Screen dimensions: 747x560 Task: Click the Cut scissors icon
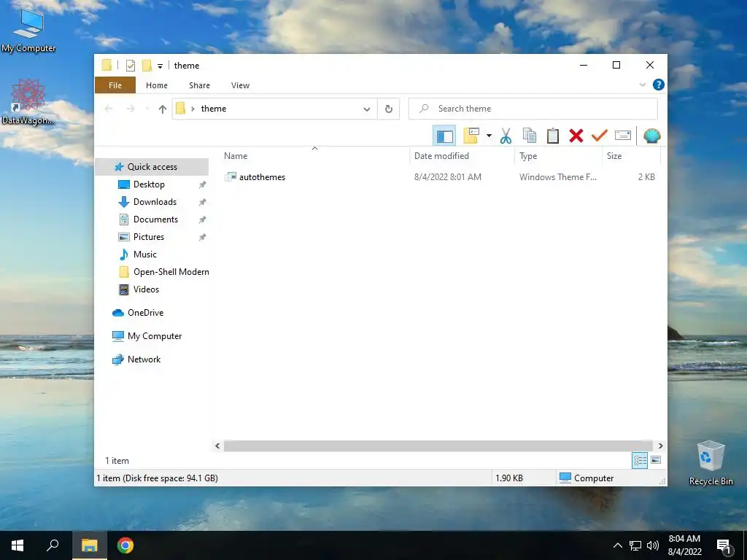506,136
